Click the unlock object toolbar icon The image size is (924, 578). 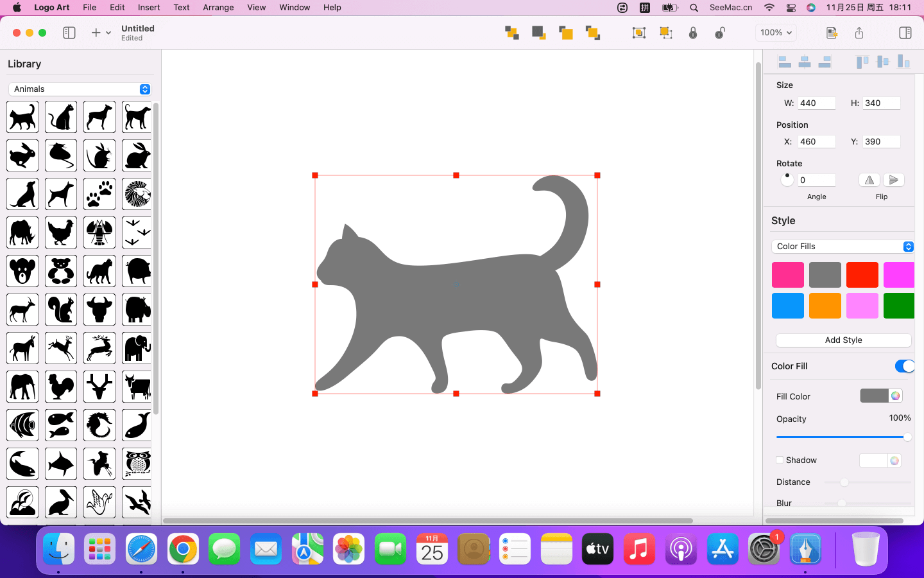(720, 33)
